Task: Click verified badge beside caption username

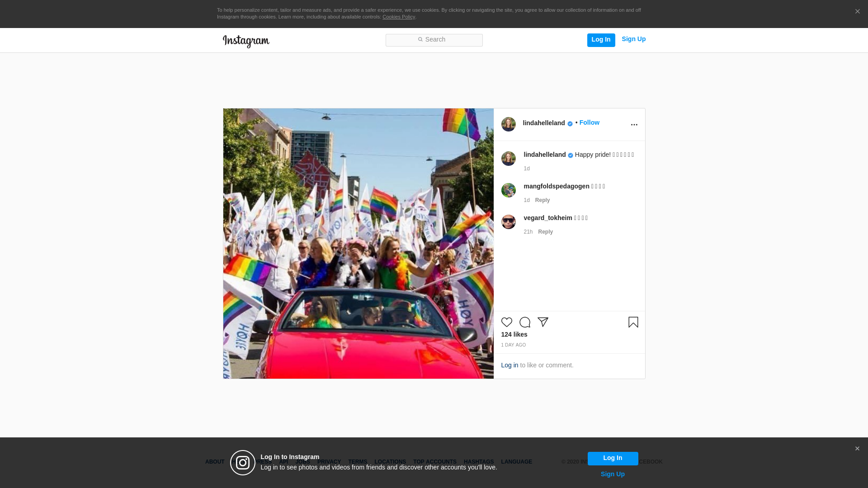Action: [571, 155]
